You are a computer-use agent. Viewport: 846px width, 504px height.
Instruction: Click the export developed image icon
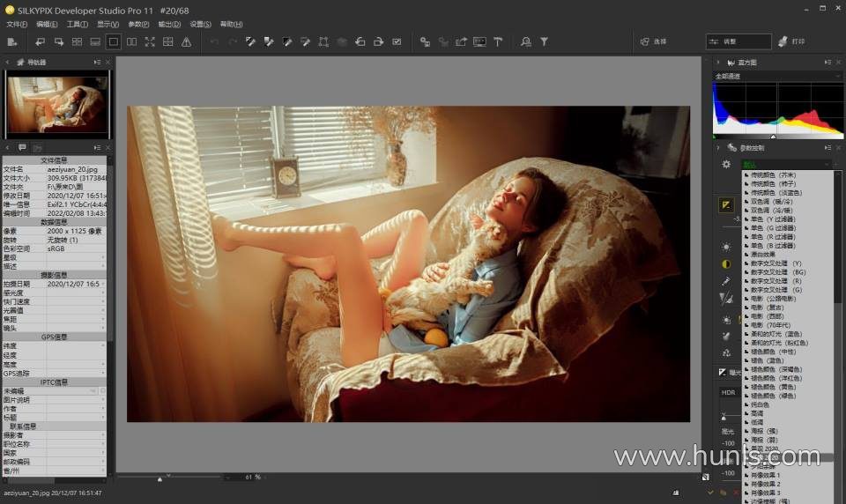(461, 41)
